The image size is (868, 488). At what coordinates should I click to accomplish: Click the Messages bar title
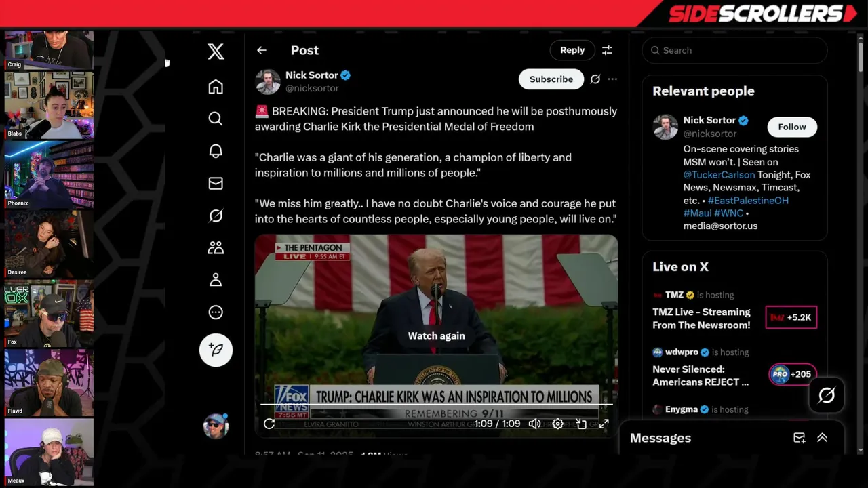point(660,438)
